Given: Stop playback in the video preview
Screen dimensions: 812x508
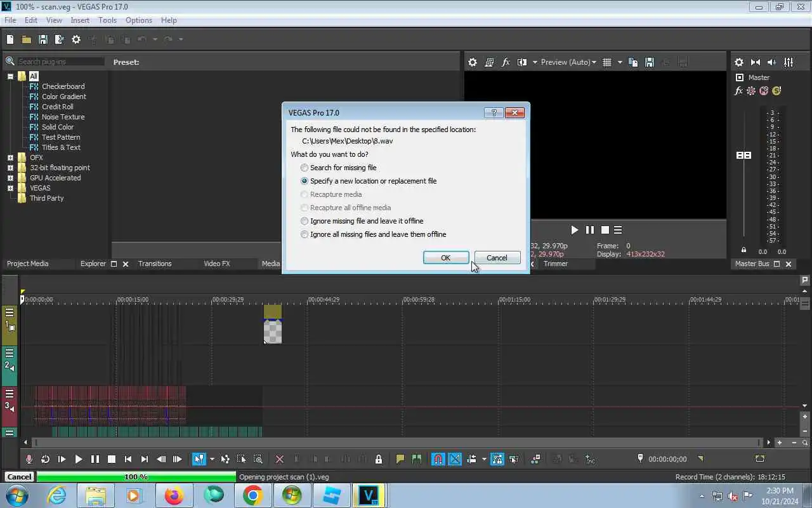Looking at the screenshot, I should (605, 230).
